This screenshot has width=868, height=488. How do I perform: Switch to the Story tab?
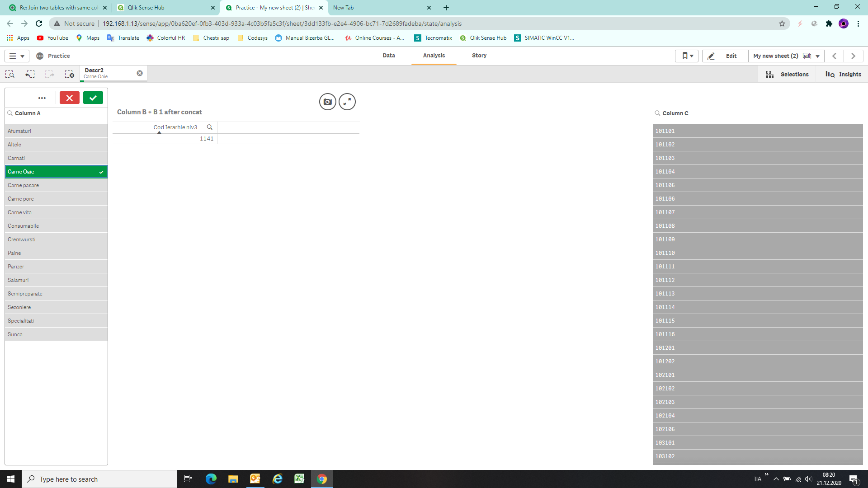(479, 56)
